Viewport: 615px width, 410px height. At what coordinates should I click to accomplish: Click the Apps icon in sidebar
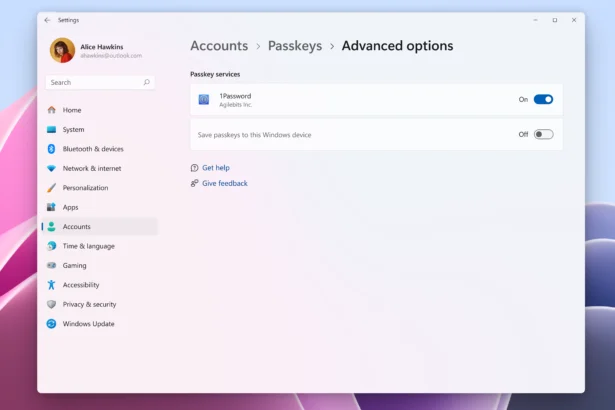click(x=51, y=207)
